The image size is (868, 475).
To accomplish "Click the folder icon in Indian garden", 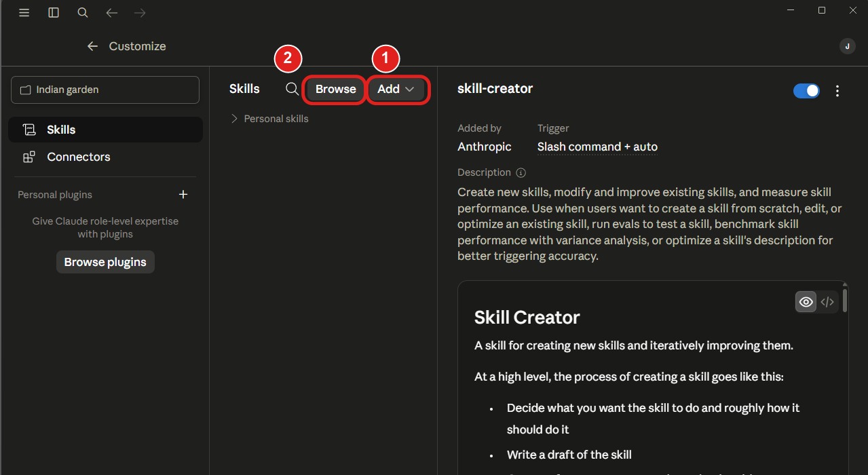I will tap(26, 90).
